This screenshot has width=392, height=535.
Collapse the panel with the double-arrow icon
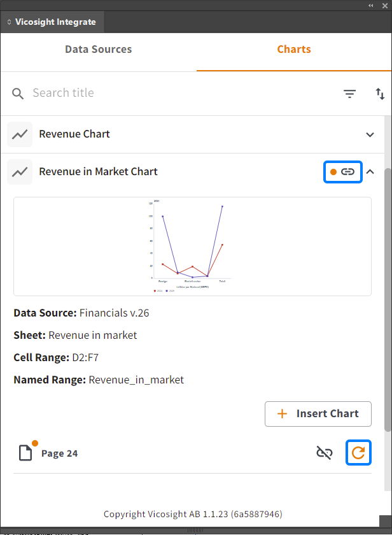[370, 6]
